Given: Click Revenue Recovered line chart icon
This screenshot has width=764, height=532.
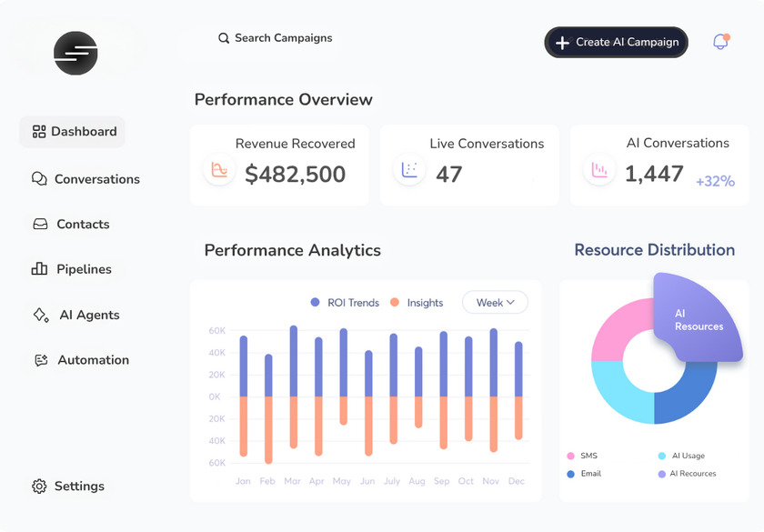Looking at the screenshot, I should [x=219, y=169].
